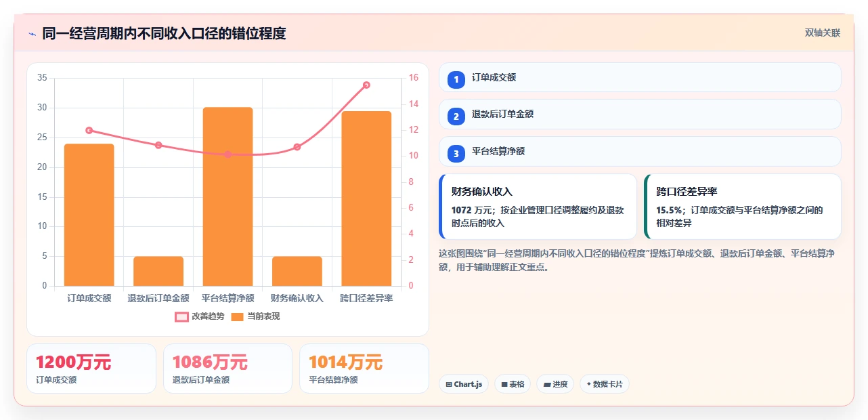Image resolution: width=868 pixels, height=420 pixels.
Task: Click the 1014万元 stat value
Action: tap(345, 362)
